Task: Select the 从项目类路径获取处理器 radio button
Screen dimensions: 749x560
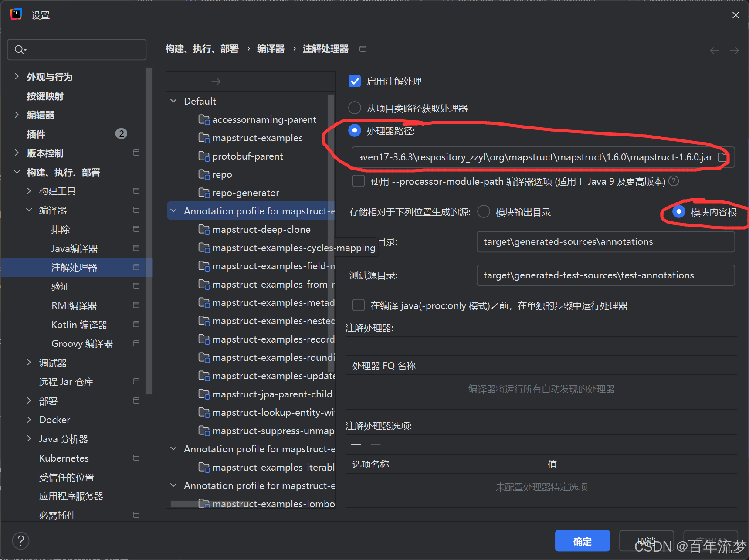Action: click(354, 108)
